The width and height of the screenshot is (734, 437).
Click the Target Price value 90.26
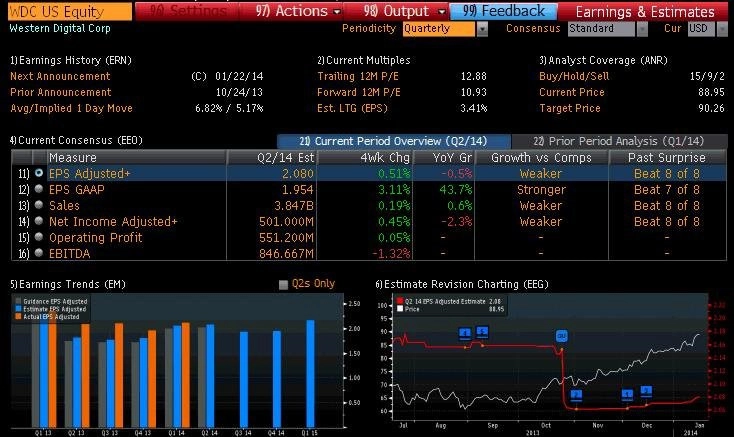point(711,108)
